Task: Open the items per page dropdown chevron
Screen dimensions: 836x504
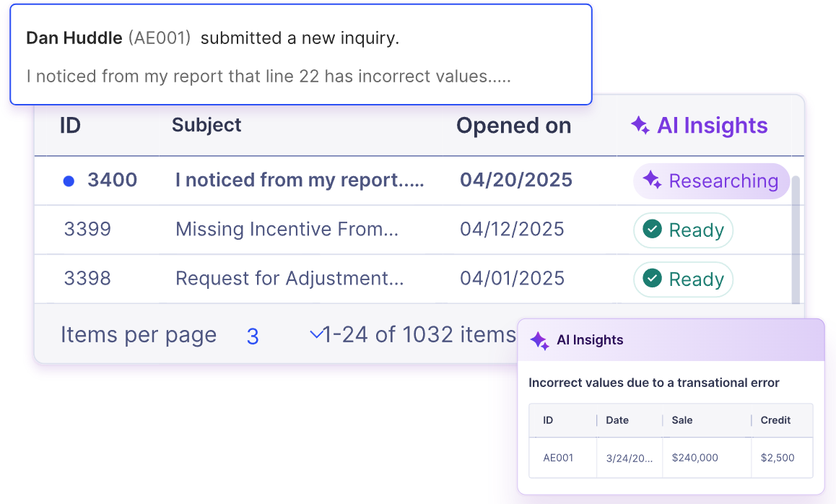Action: [x=316, y=334]
